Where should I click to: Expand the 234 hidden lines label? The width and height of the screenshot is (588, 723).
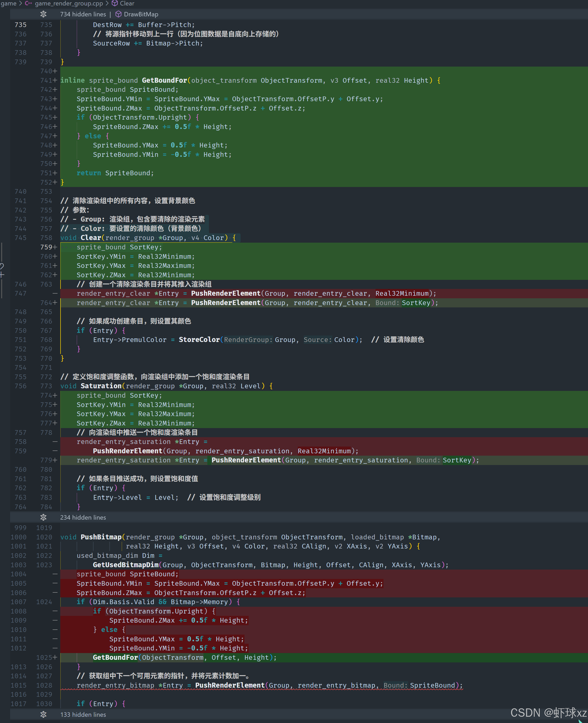click(83, 517)
